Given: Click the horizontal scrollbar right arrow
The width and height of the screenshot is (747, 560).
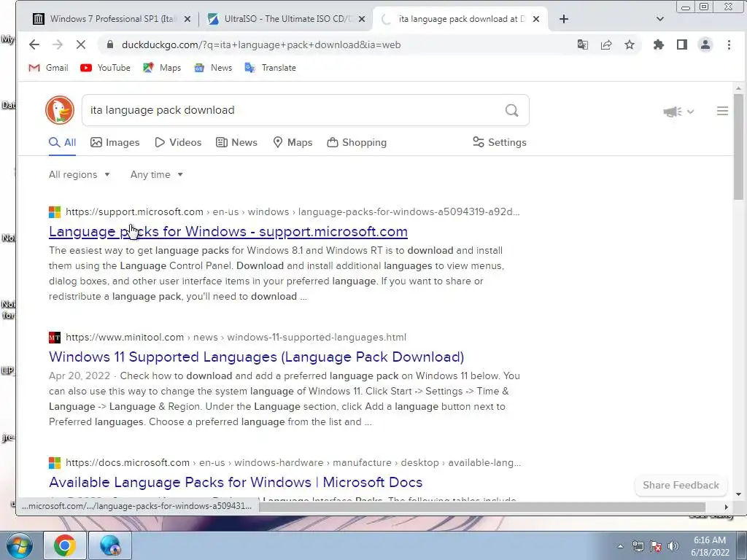Looking at the screenshot, I should click(x=726, y=507).
